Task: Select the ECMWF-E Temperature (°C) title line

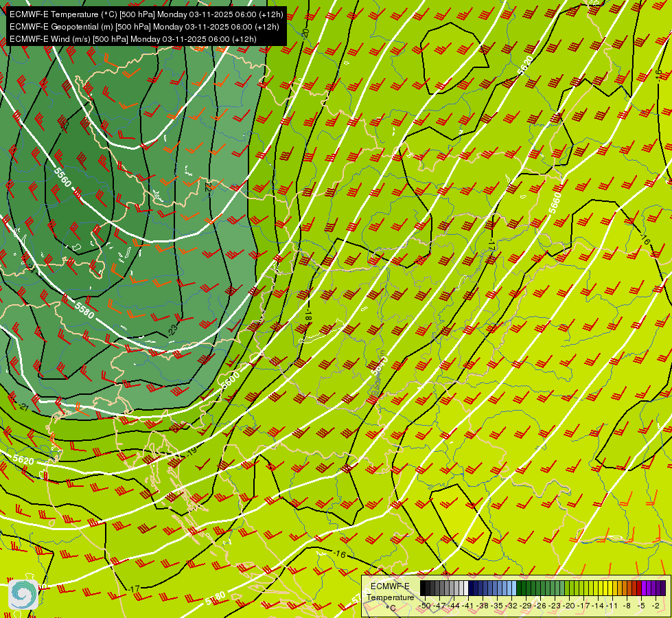Action: point(146,14)
